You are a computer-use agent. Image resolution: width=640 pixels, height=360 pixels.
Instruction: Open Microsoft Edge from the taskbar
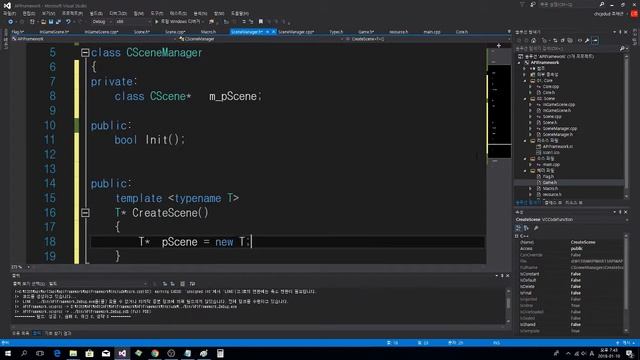(57, 353)
